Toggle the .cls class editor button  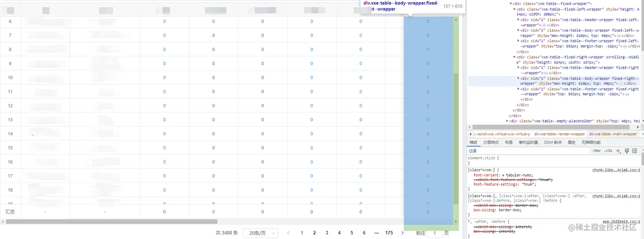click(x=608, y=151)
